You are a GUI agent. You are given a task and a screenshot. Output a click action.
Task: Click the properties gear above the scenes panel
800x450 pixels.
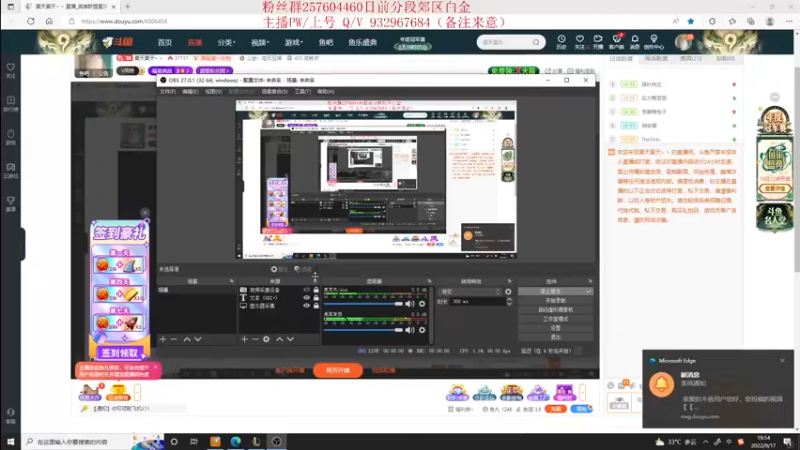tap(279, 269)
